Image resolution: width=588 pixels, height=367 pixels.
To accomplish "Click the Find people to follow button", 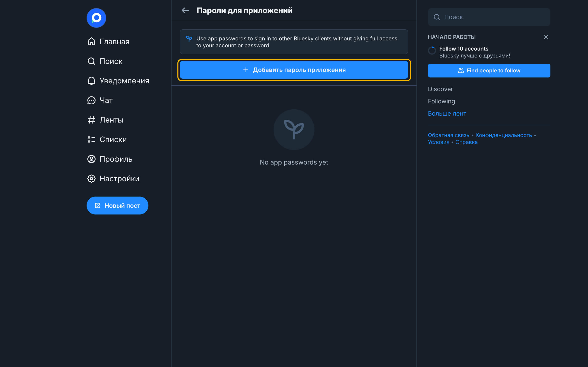I will click(x=489, y=71).
